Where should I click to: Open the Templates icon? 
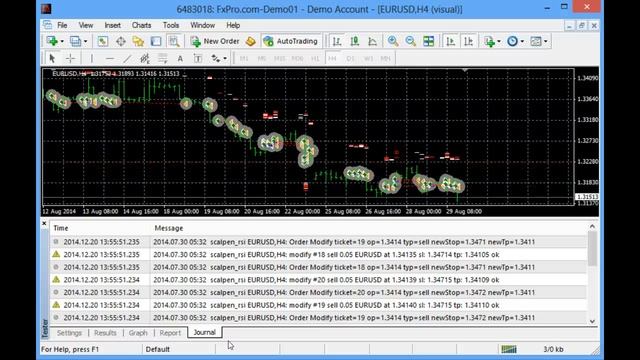click(x=536, y=41)
